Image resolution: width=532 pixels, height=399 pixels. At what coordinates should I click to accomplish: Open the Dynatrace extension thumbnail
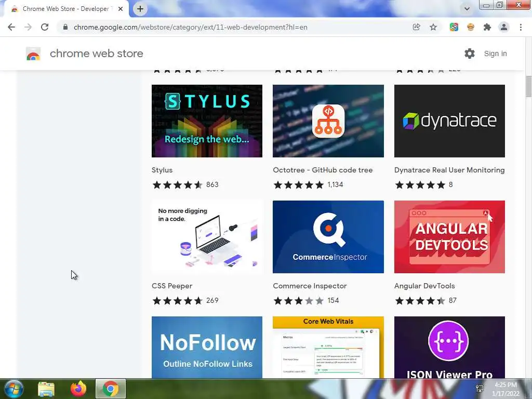[x=449, y=121]
